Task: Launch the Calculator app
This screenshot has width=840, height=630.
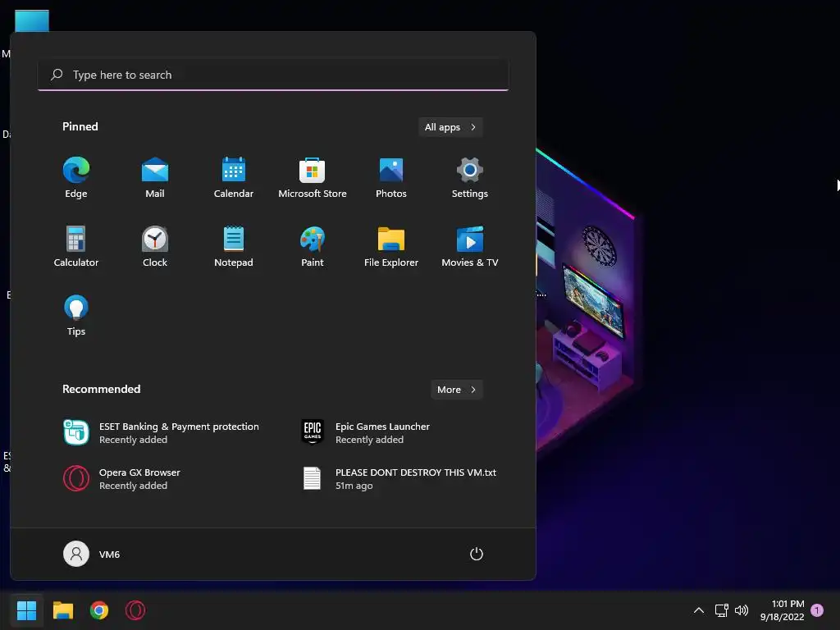Action: pos(76,246)
